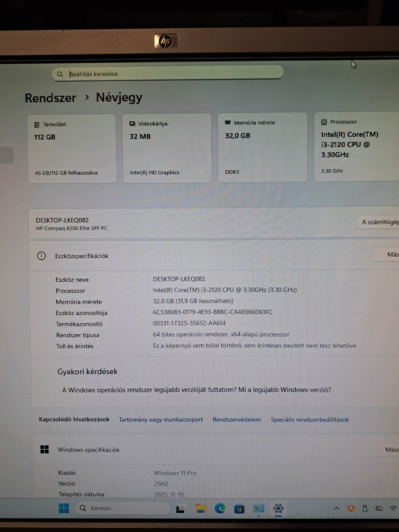Copy Windows specs with Másolás button
The height and width of the screenshot is (532, 399).
(x=386, y=450)
